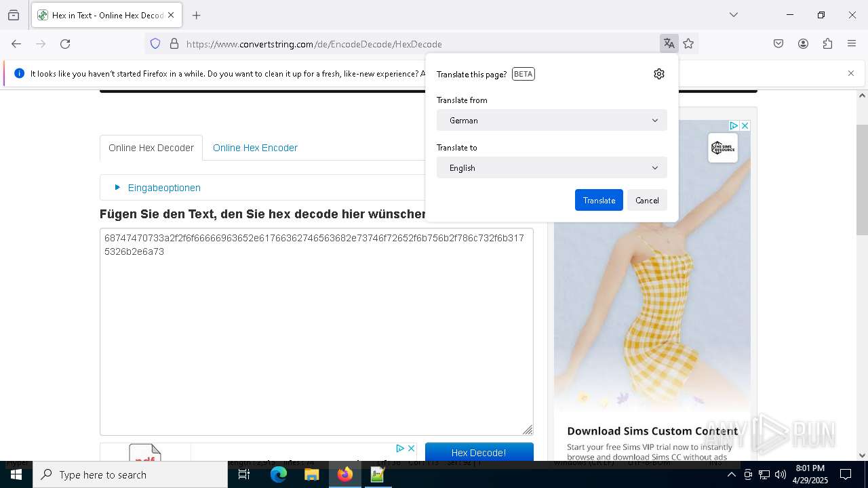Open Firefox application hamburger menu
The width and height of the screenshot is (868, 488).
tap(852, 44)
